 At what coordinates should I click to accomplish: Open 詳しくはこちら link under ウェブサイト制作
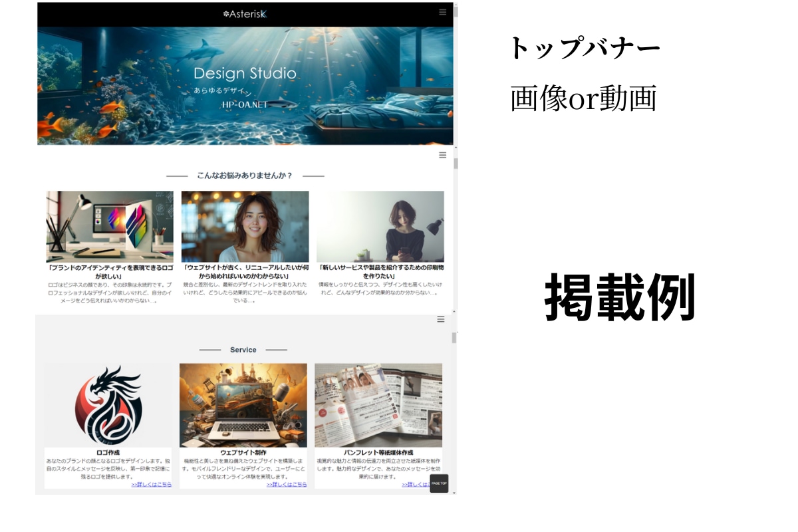(287, 485)
